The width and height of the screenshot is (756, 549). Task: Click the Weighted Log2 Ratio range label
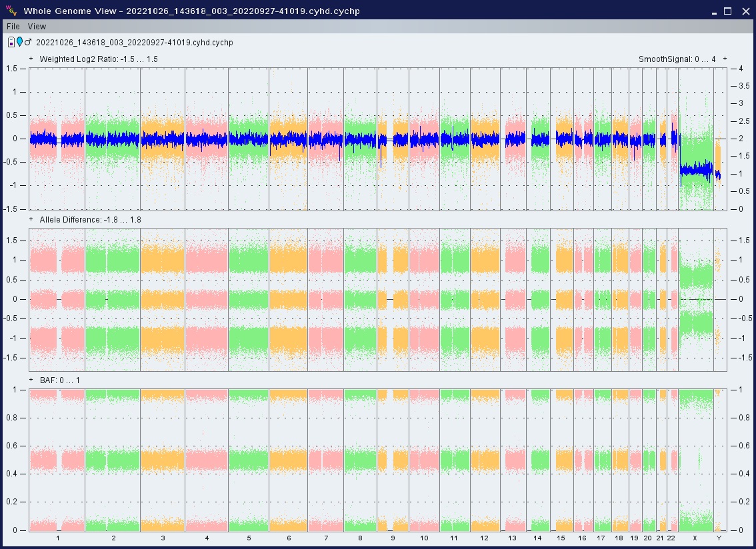(99, 59)
